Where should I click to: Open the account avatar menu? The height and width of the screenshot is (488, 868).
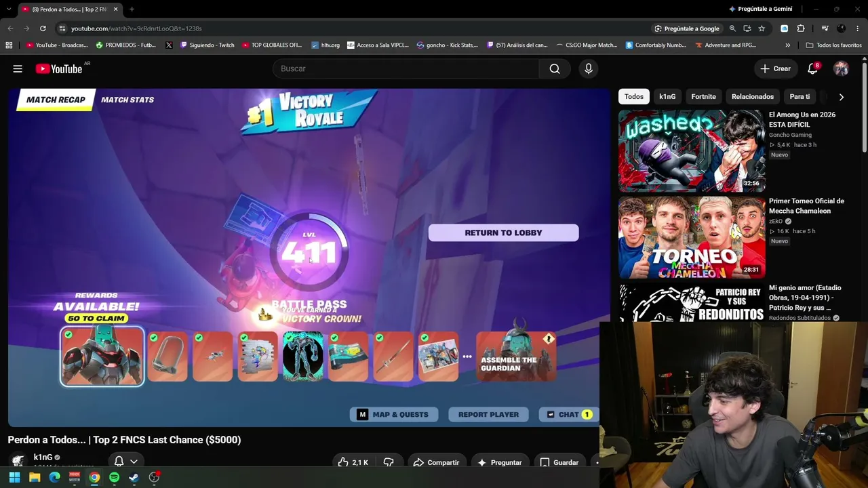841,68
